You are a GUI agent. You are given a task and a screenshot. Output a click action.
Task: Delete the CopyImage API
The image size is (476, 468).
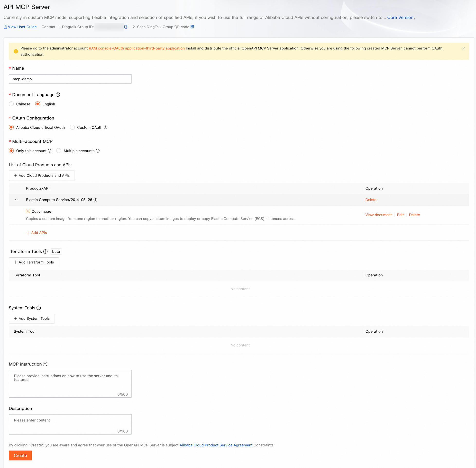point(414,215)
